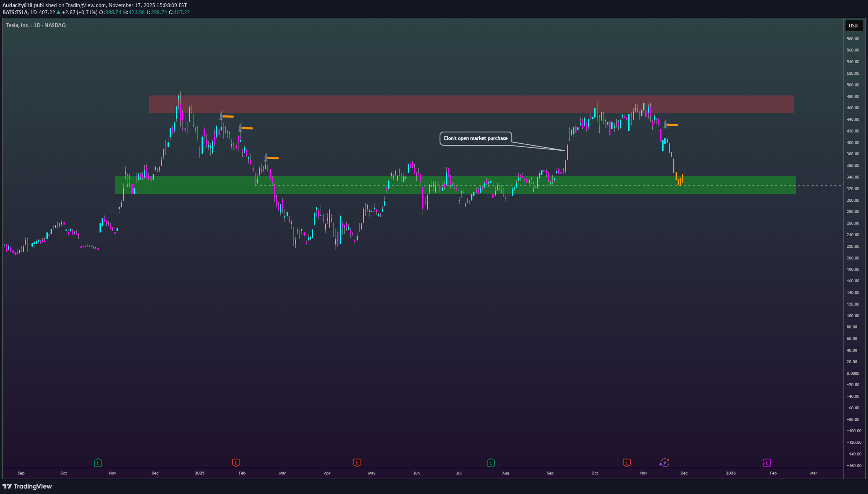Click the 2026 label on time axis

point(731,473)
